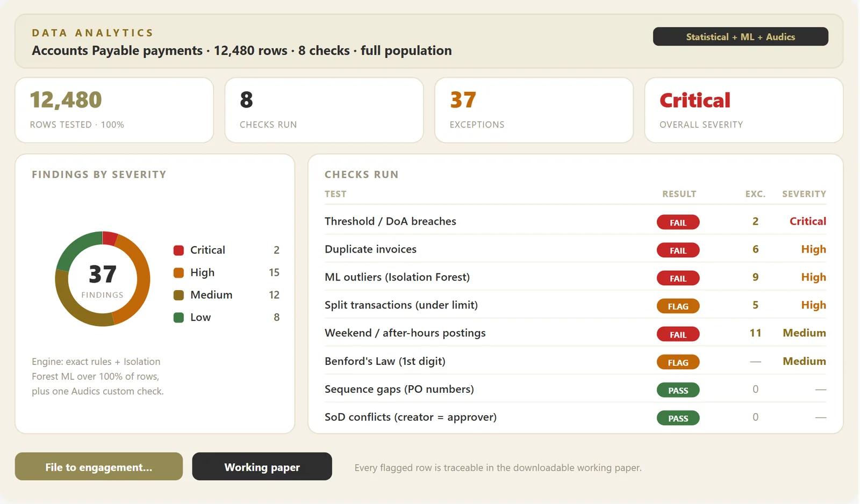Click High severity in ML outliers row
The height and width of the screenshot is (504, 860).
pos(814,277)
